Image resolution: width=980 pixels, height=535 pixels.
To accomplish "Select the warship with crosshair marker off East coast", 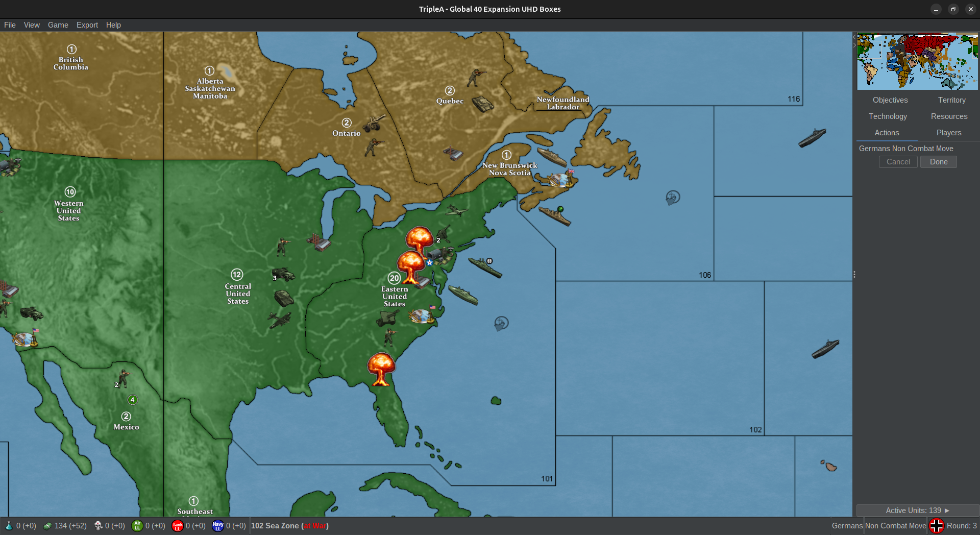I will [485, 267].
